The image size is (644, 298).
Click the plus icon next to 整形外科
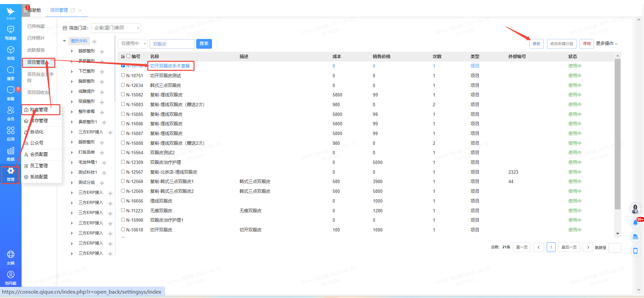point(95,42)
